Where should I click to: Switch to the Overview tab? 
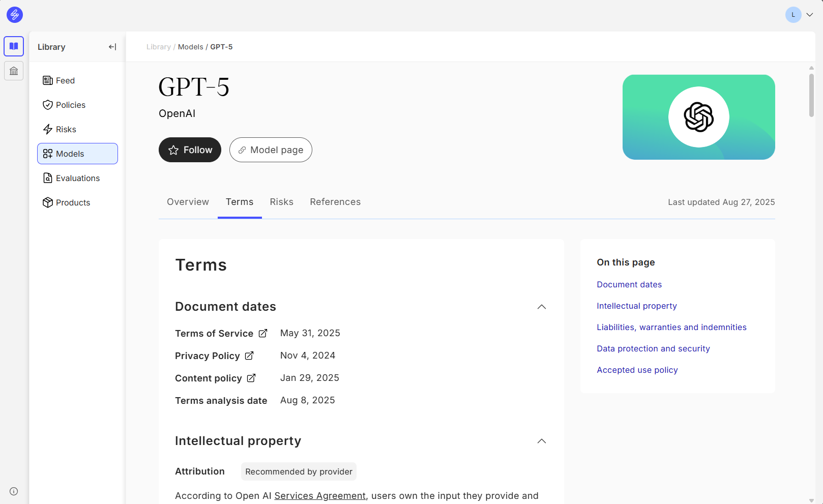(188, 202)
